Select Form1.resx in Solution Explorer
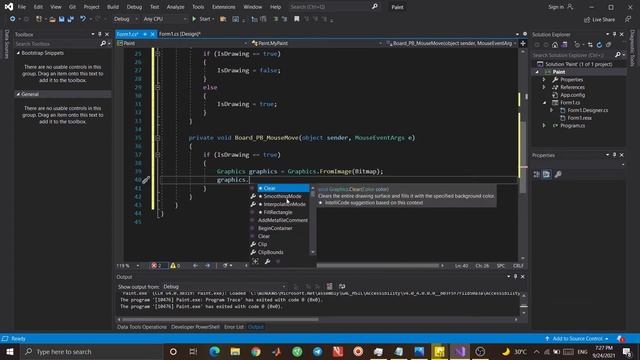The image size is (640, 360). click(579, 118)
